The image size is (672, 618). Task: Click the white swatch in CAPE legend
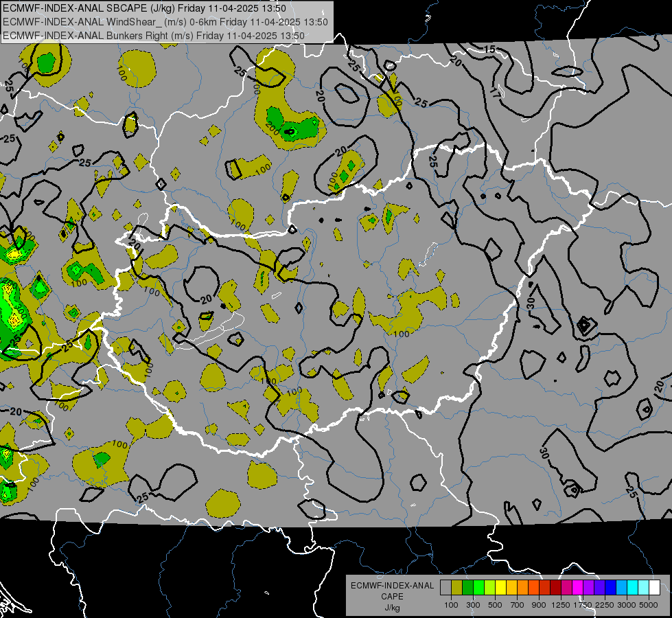pyautogui.click(x=655, y=588)
